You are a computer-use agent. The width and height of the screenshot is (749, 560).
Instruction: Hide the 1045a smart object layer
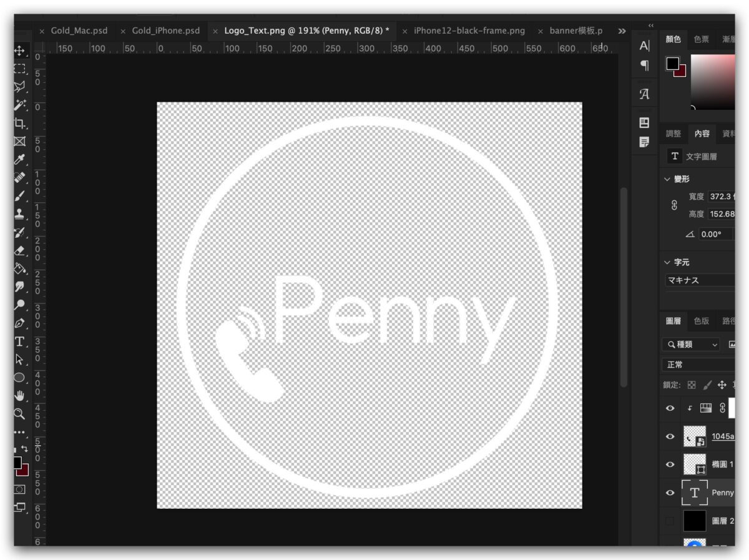[x=670, y=436]
